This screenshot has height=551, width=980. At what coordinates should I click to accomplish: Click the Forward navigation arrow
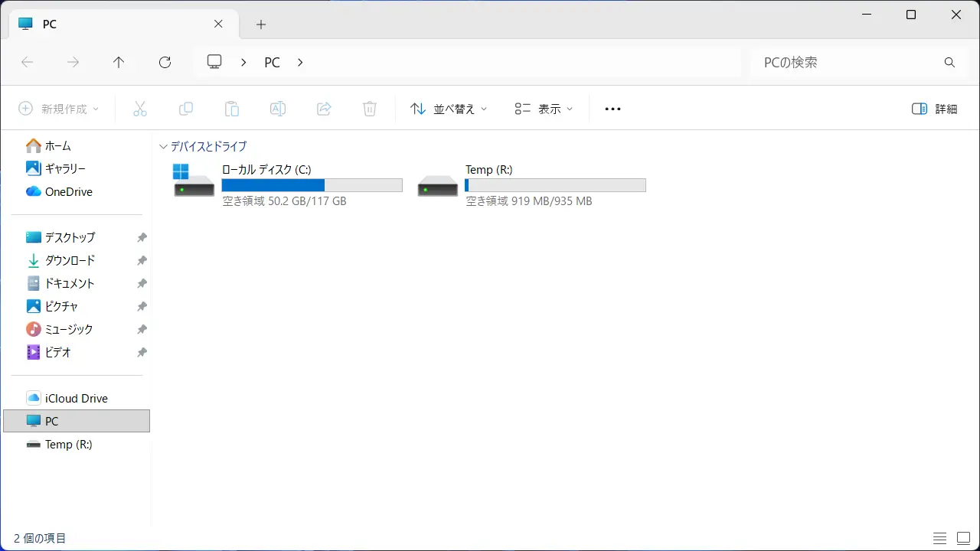click(73, 63)
